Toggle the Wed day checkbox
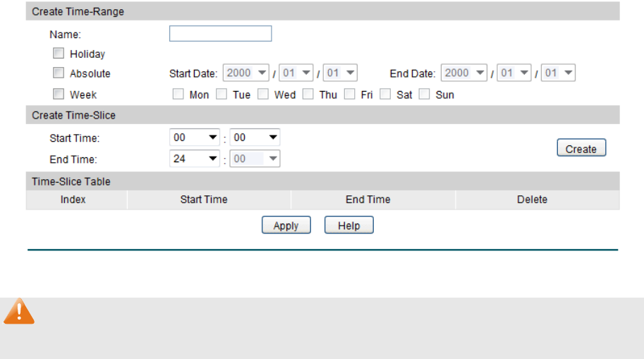This screenshot has height=359, width=644. point(263,94)
